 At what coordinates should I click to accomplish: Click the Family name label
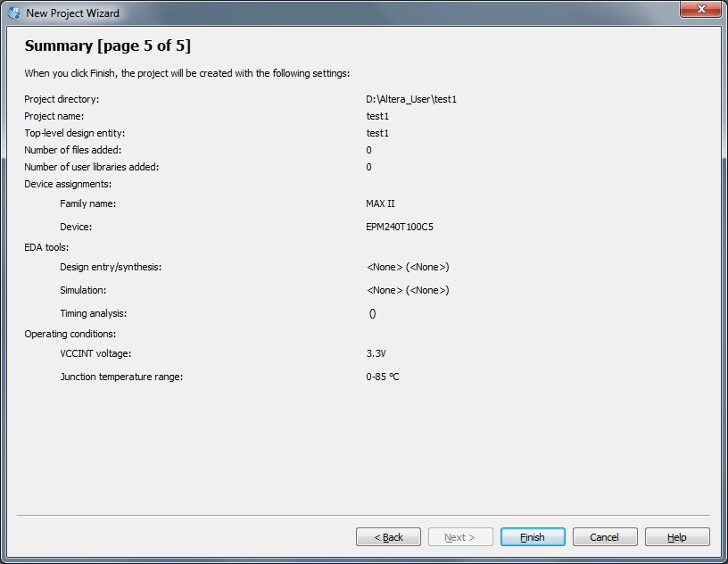(x=87, y=203)
